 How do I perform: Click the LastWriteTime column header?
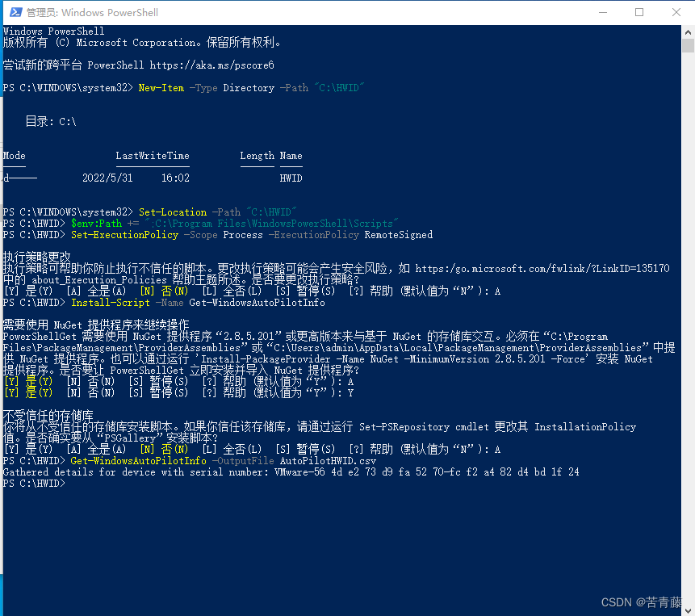(x=153, y=156)
